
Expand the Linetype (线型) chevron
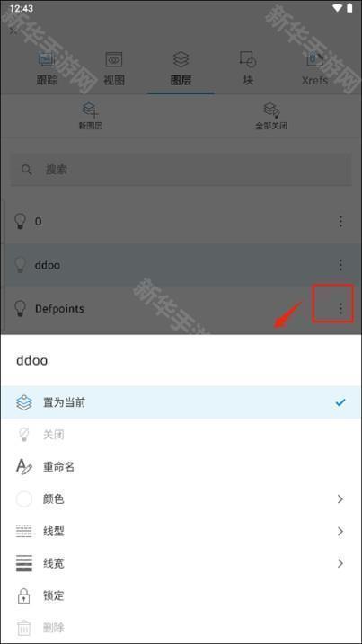tap(340, 531)
